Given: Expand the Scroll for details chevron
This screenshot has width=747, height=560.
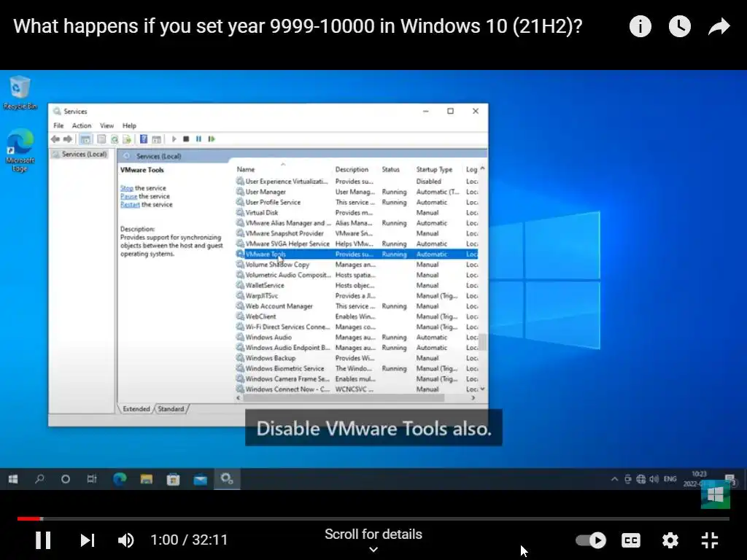Looking at the screenshot, I should [x=373, y=550].
